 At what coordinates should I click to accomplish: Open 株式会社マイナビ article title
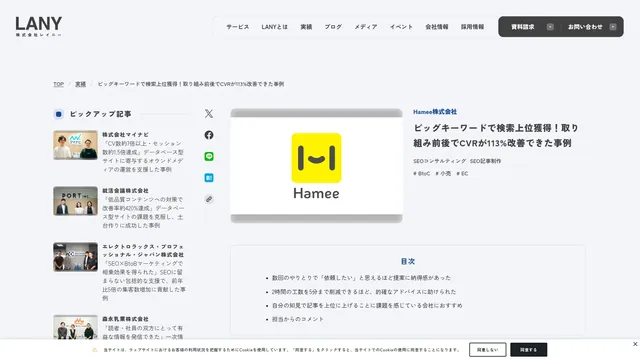pos(125,134)
